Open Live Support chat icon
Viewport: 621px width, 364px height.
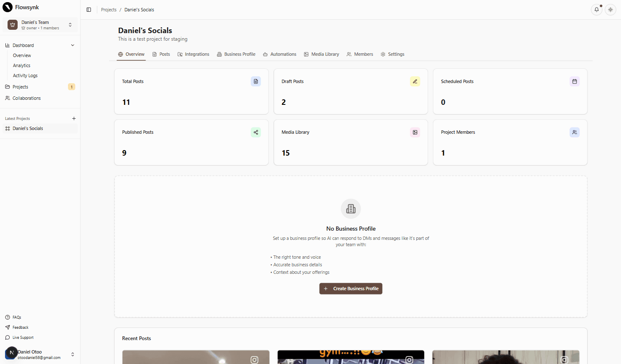8,337
